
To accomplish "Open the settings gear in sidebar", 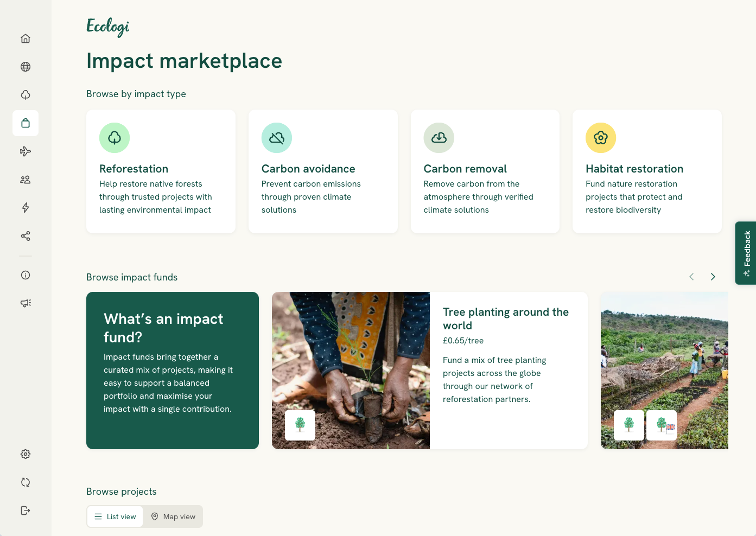I will click(x=26, y=454).
